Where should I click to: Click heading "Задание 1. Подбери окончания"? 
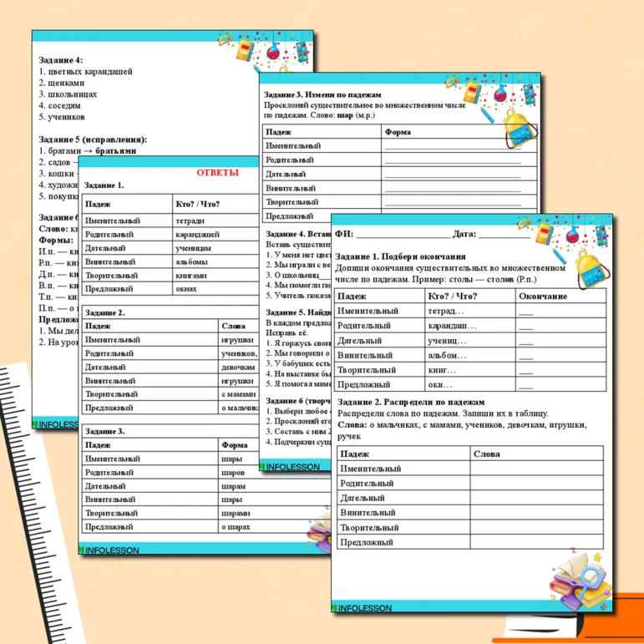click(x=400, y=256)
